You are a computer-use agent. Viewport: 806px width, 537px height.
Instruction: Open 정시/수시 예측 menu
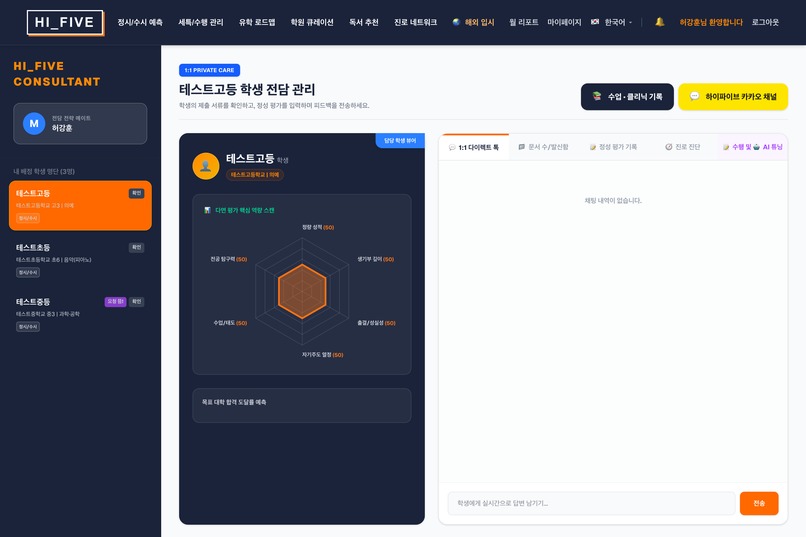click(140, 22)
